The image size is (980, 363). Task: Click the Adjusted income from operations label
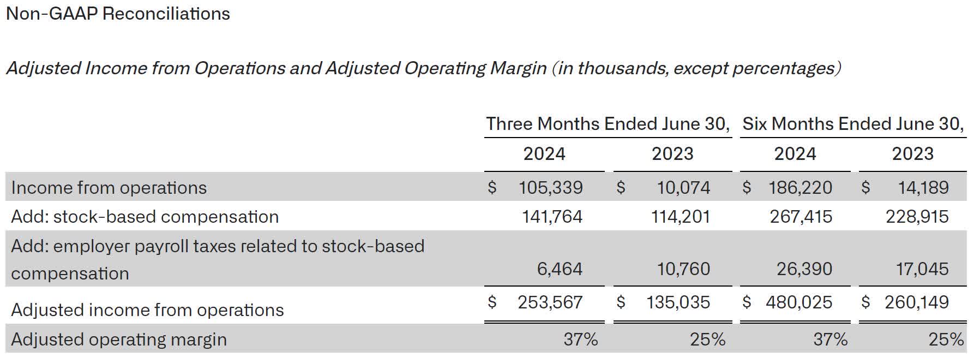[x=147, y=310]
